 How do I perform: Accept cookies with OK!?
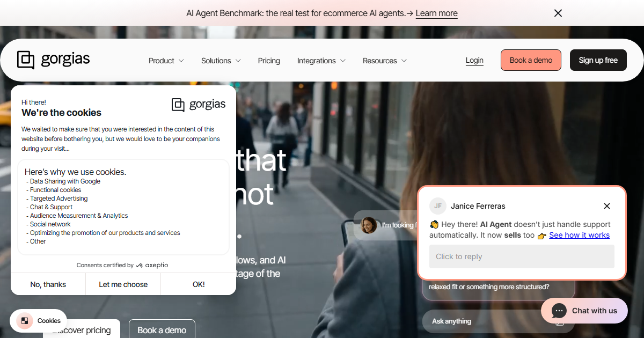(199, 284)
